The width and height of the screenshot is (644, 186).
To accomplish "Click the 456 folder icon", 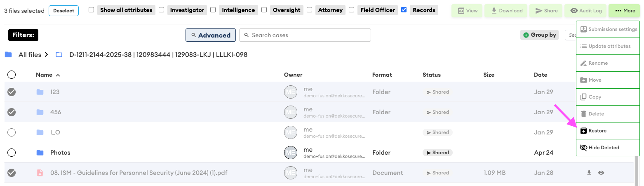I will coord(40,112).
